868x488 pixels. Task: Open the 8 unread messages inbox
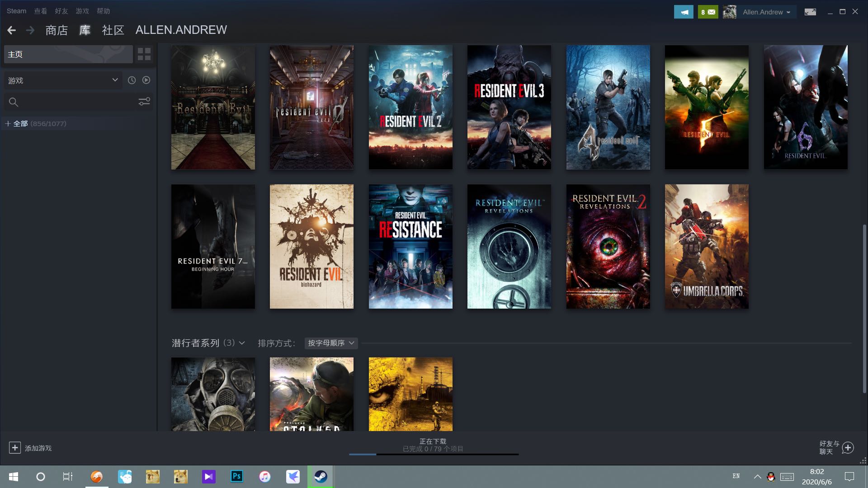[x=708, y=12]
